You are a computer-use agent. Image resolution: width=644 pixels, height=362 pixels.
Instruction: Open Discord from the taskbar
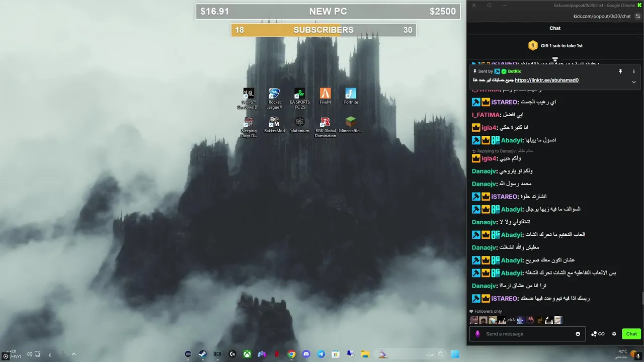click(x=306, y=354)
